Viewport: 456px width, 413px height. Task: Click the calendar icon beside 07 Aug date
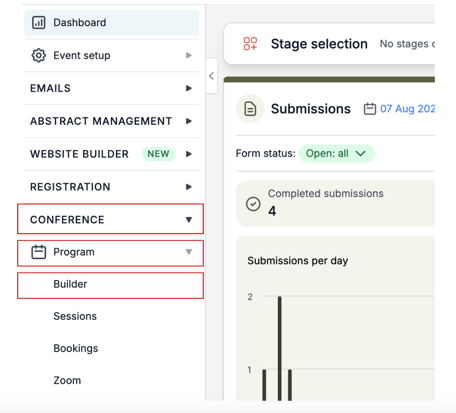(x=369, y=109)
